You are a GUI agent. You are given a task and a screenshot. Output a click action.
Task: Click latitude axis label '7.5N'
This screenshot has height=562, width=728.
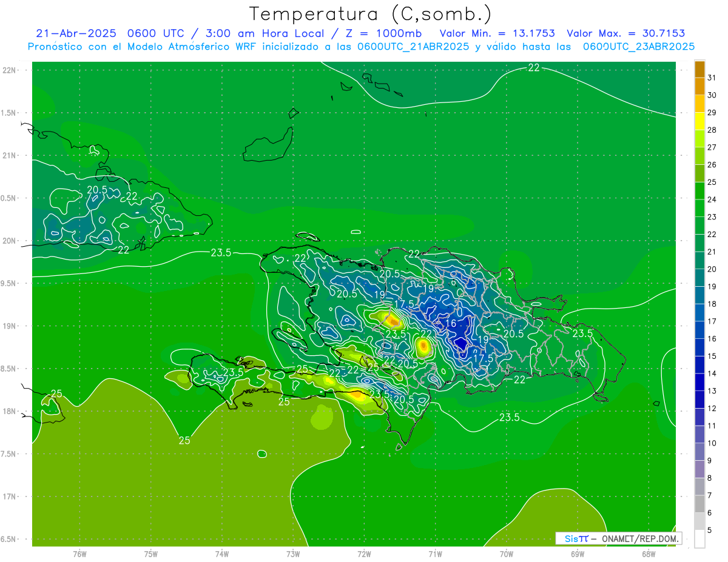point(8,453)
